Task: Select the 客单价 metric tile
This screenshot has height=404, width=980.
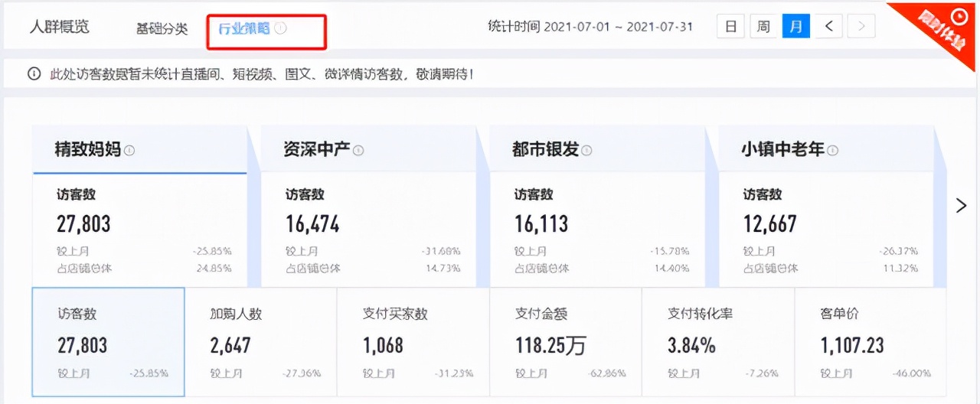Action: (871, 342)
